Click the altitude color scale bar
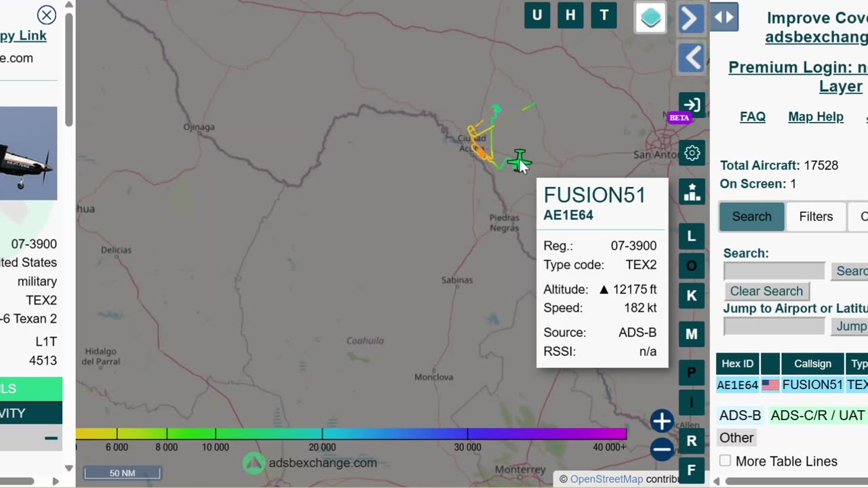Screen dimensions: 868x488 pos(351,433)
